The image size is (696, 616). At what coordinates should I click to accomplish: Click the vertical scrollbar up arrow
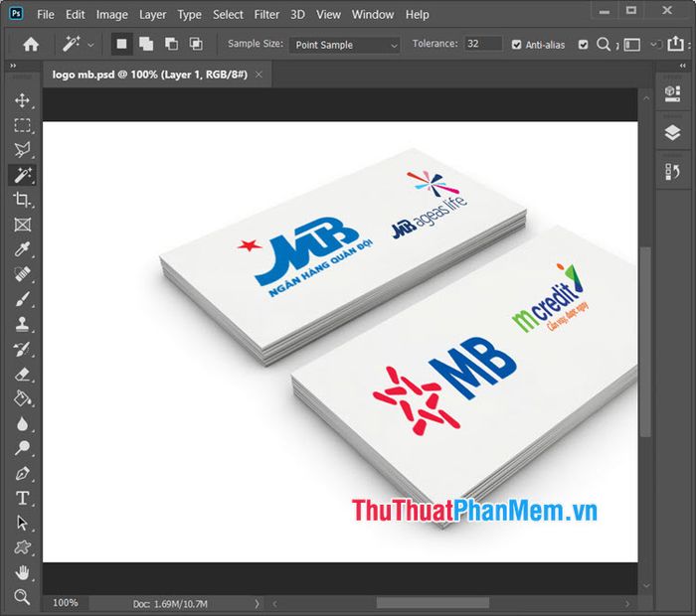click(x=646, y=98)
